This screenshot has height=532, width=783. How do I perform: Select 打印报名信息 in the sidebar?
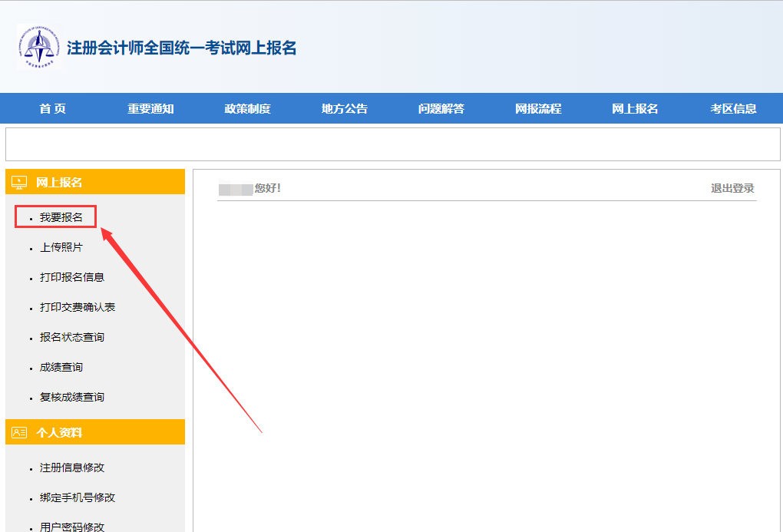pyautogui.click(x=72, y=277)
